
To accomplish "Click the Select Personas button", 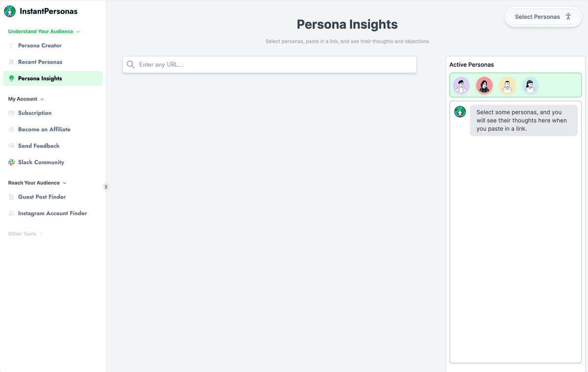I will pos(543,17).
